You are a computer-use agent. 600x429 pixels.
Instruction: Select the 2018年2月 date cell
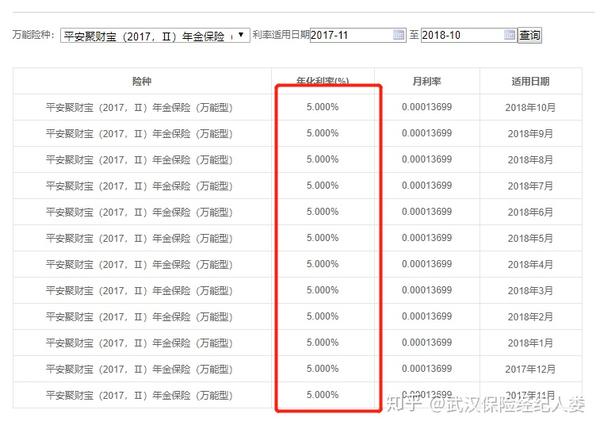(530, 317)
